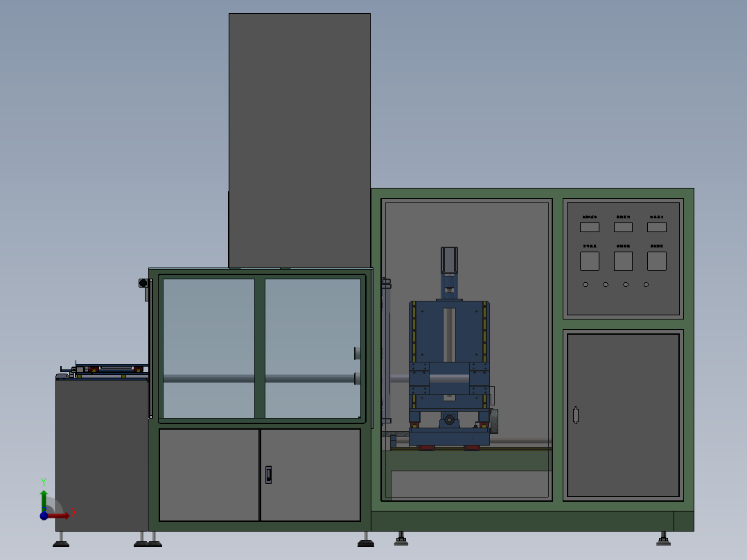Click the latch handle on the lower middle cabinet door
Screen dimensions: 747x560
click(269, 475)
